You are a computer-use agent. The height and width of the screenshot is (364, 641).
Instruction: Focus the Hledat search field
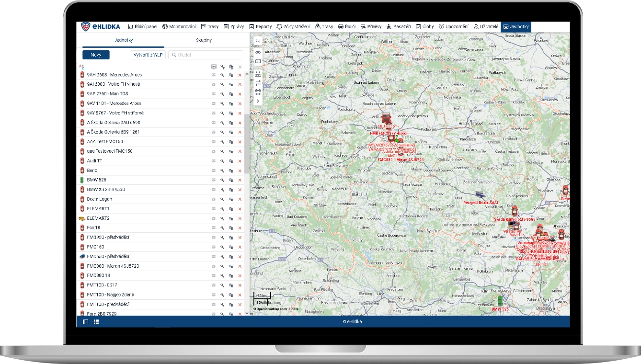[206, 55]
